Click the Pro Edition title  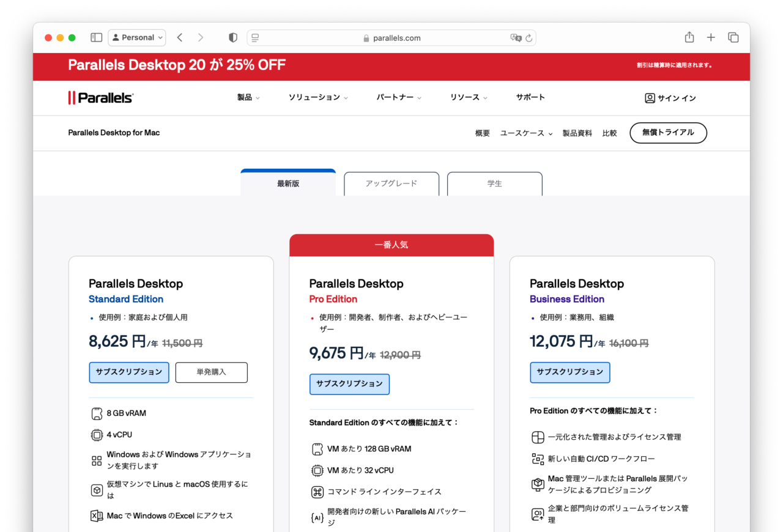[333, 299]
